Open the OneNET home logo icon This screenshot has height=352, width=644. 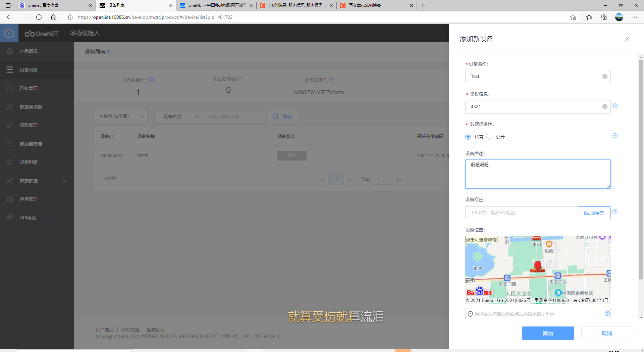(9, 33)
